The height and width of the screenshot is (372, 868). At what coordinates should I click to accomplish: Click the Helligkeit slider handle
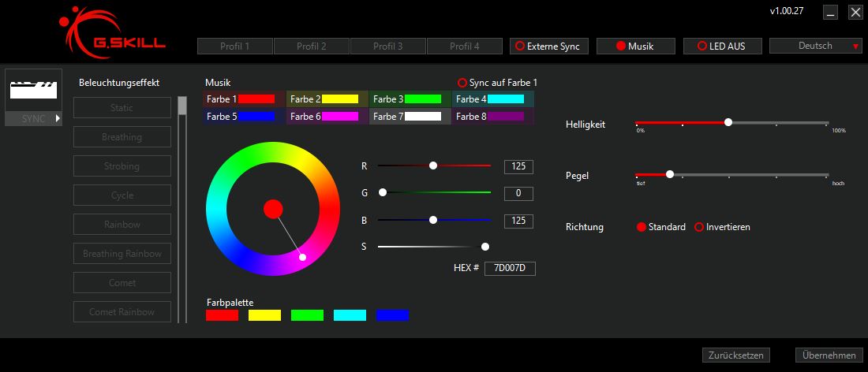[x=728, y=122]
